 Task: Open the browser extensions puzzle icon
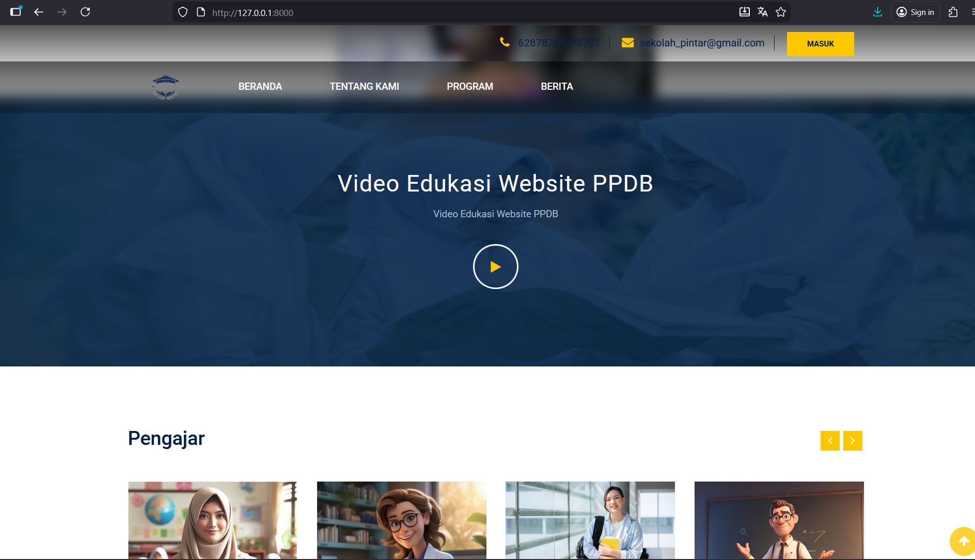[x=953, y=12]
